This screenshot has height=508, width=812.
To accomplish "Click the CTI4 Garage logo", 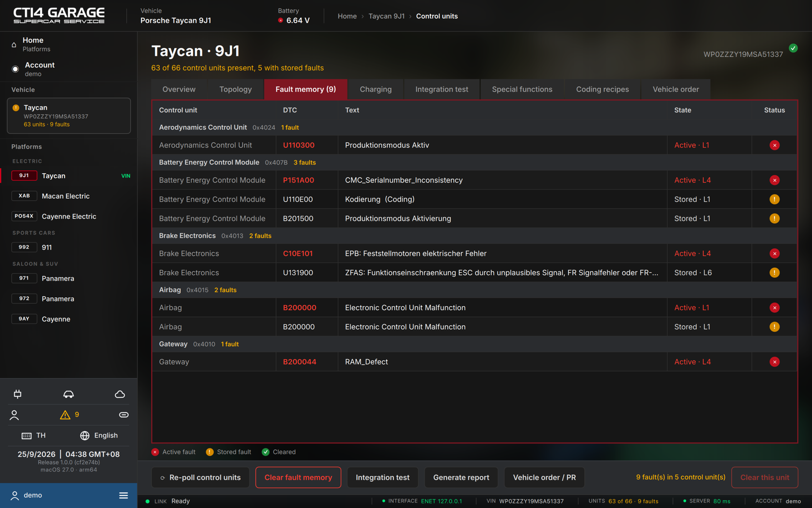I will click(59, 16).
